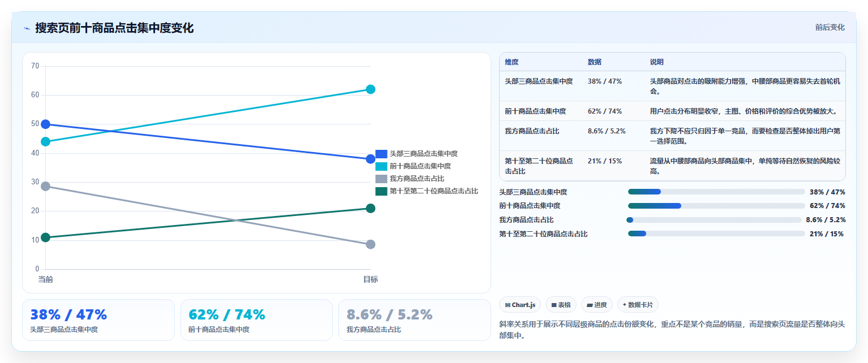
Task: Click the lightning icon beside the page title
Action: pos(27,28)
